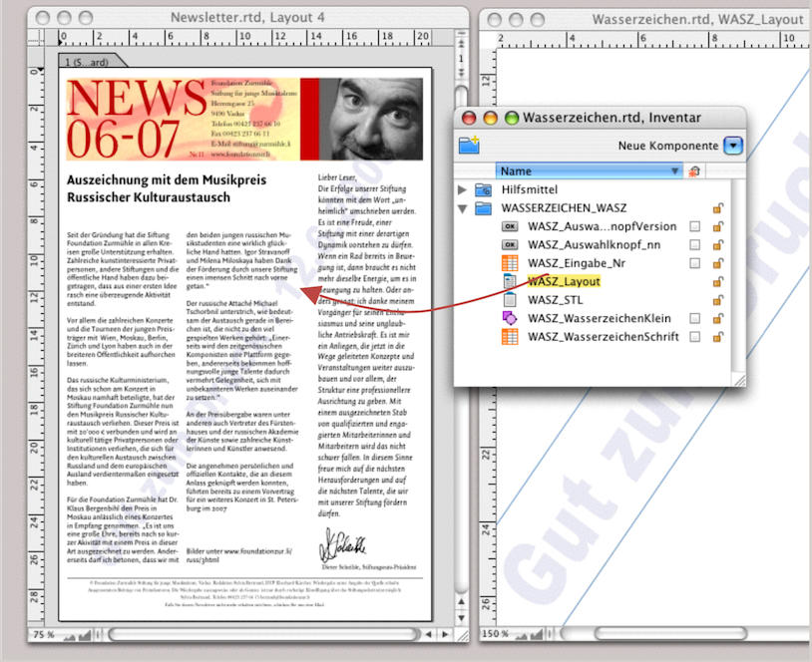The height and width of the screenshot is (662, 812).
Task: Toggle the checkbox for WASZ_Auswahlknopf_nn
Action: tap(695, 245)
